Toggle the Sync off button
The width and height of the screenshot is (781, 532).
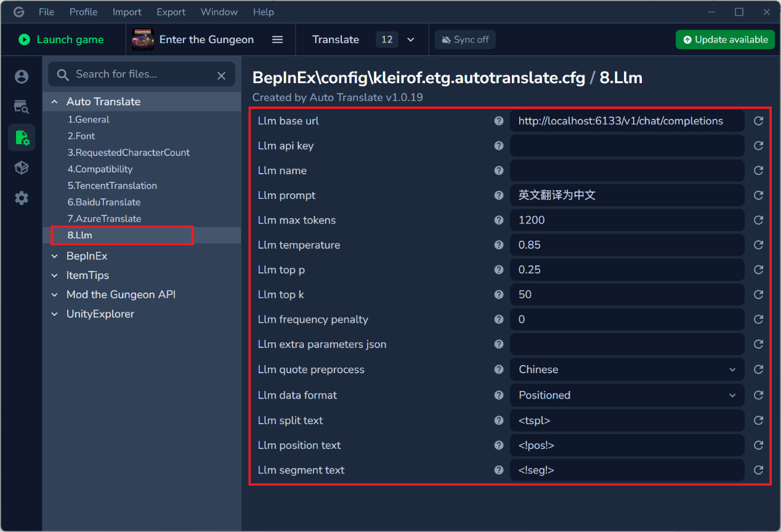click(x=465, y=39)
